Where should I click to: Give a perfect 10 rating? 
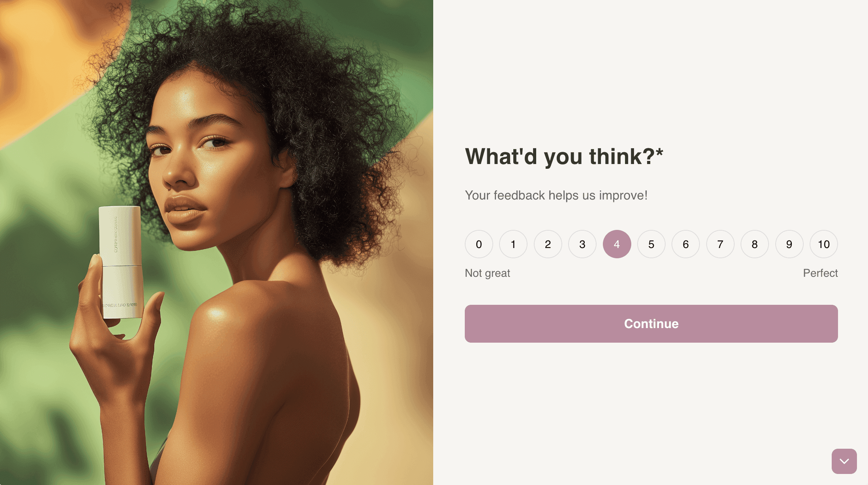point(824,244)
